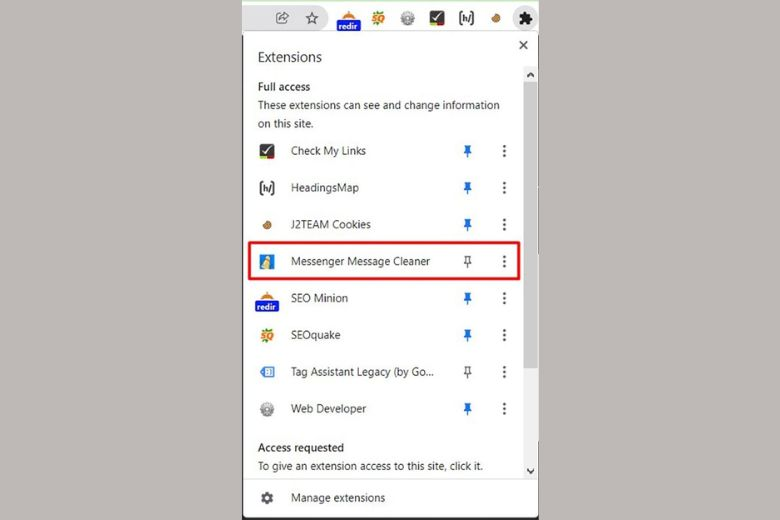Click the SEOquake icon in the toolbar

(x=378, y=18)
